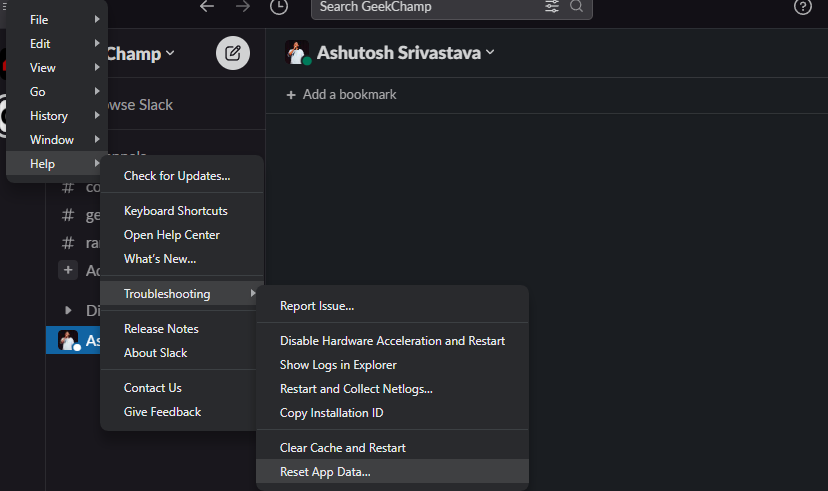This screenshot has height=491, width=828.
Task: Select Disable Hardware Acceleration and Restart
Action: (392, 341)
